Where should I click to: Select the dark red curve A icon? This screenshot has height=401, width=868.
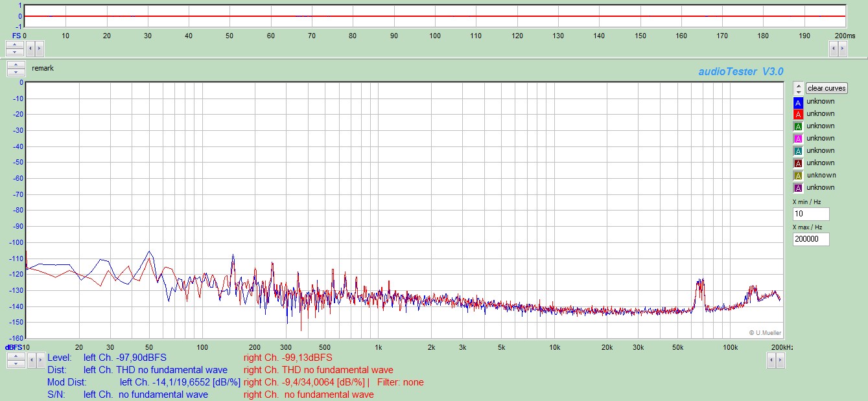798,164
